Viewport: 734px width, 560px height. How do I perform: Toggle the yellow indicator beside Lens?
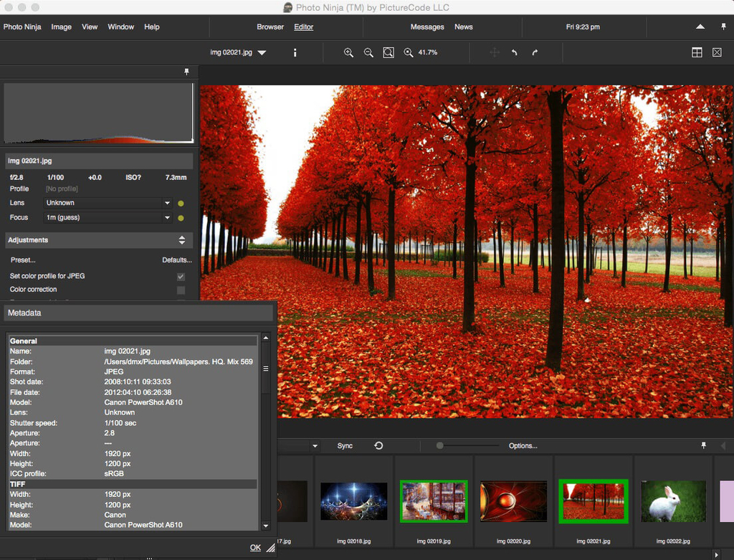tap(181, 204)
